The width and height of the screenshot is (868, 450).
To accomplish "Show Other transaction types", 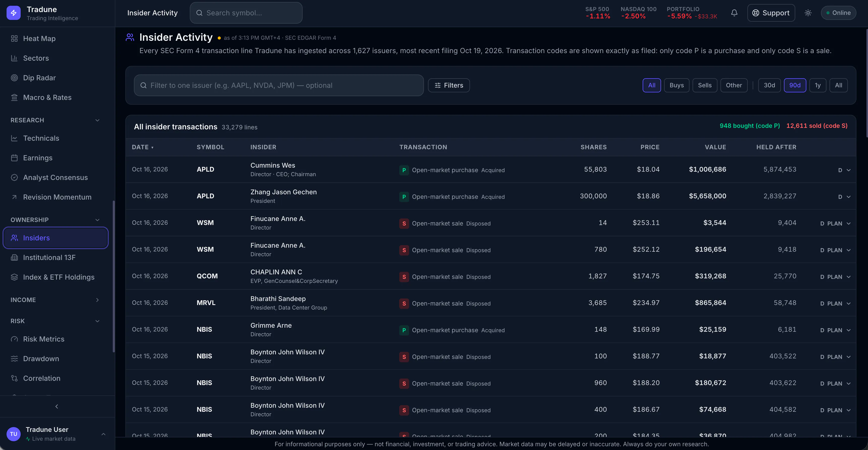I will tap(734, 85).
